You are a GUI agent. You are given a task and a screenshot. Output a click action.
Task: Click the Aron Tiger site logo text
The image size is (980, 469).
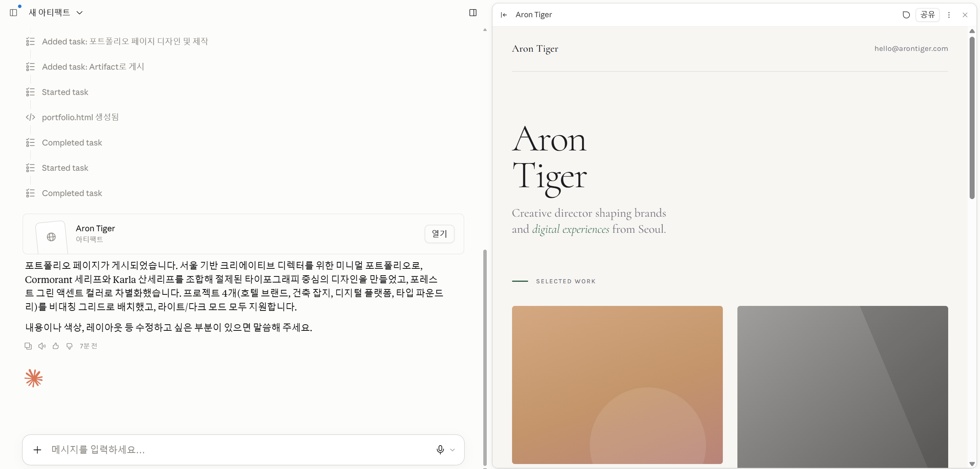pyautogui.click(x=535, y=49)
